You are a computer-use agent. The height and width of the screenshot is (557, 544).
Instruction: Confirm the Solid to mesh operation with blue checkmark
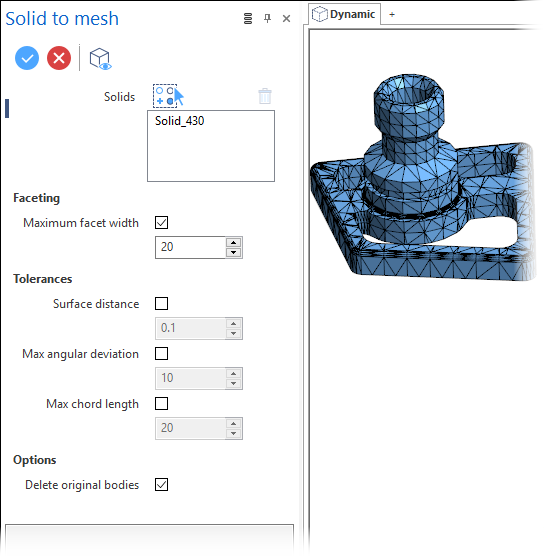pyautogui.click(x=27, y=58)
